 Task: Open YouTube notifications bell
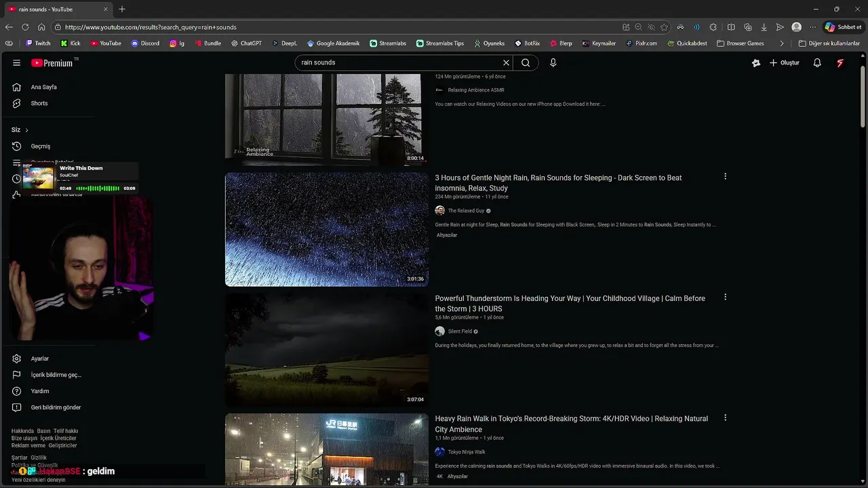[x=817, y=63]
